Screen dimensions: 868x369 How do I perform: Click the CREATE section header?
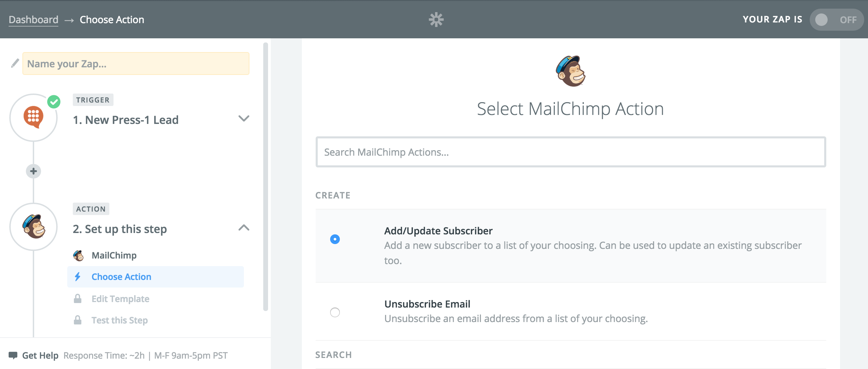click(x=333, y=195)
